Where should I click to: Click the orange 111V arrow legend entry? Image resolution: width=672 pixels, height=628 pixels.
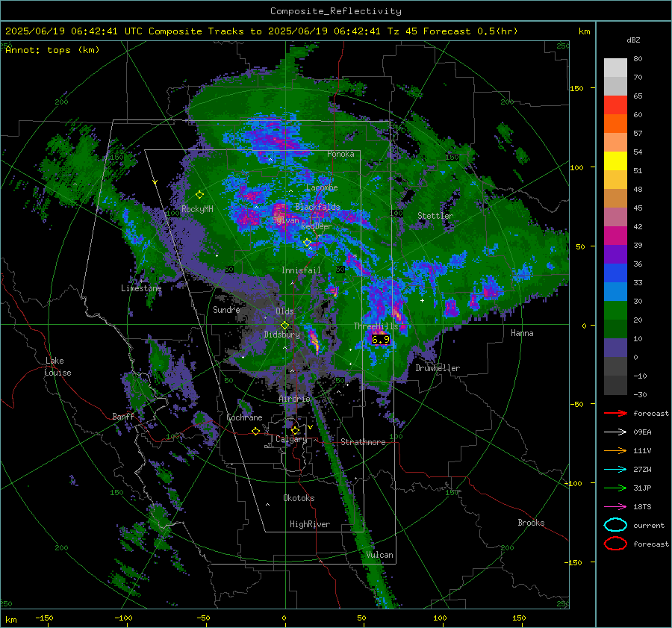[615, 450]
